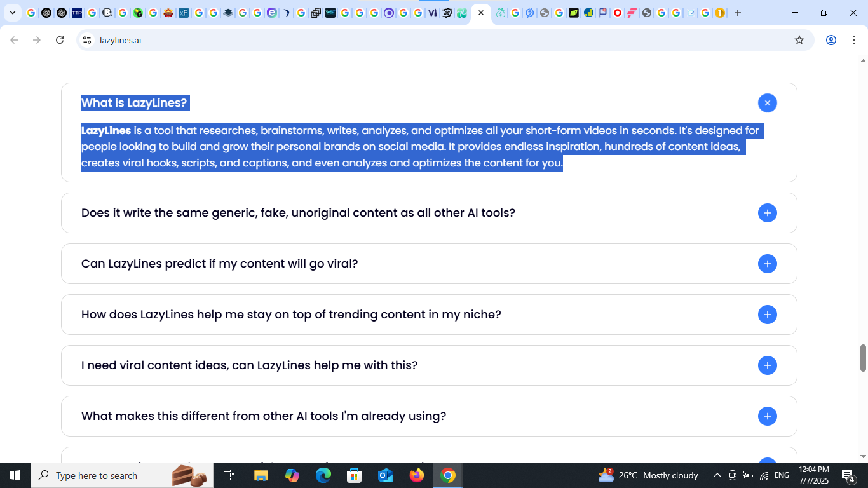Viewport: 868px width, 488px height.
Task: Switch to the purple 'e' favicon tab
Action: (x=272, y=13)
